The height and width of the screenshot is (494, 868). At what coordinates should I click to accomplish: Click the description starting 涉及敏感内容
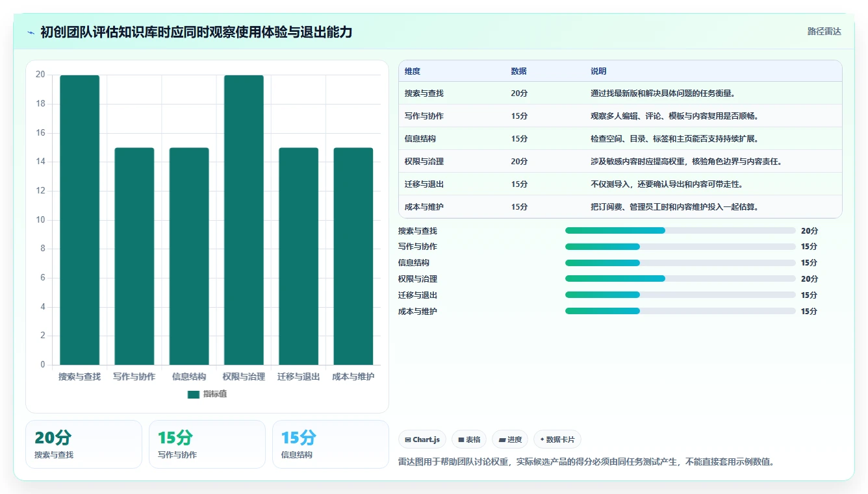pyautogui.click(x=687, y=162)
